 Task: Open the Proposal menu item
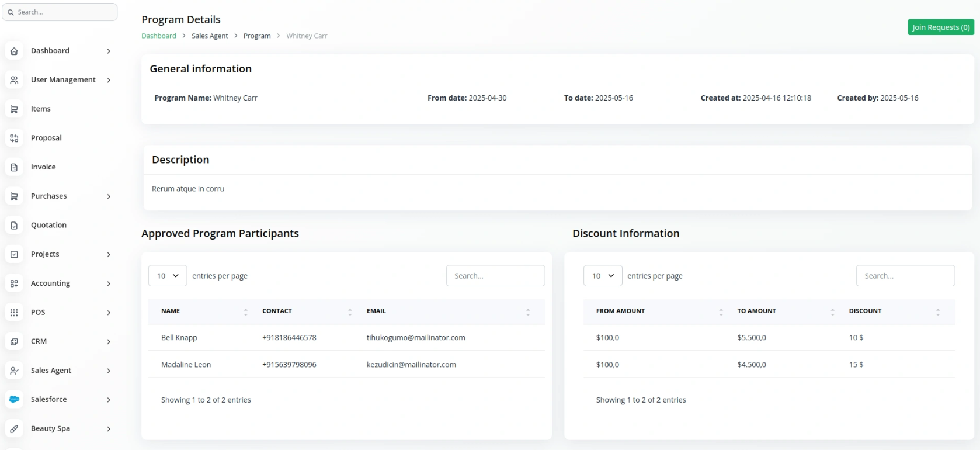[x=46, y=138]
